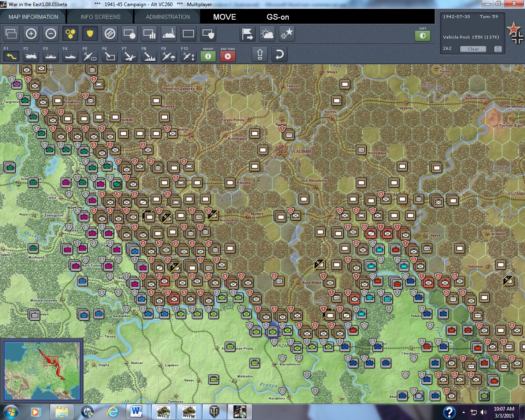This screenshot has height=420, width=525.
Task: Toggle the SOFT factors switch
Action: coord(423,36)
